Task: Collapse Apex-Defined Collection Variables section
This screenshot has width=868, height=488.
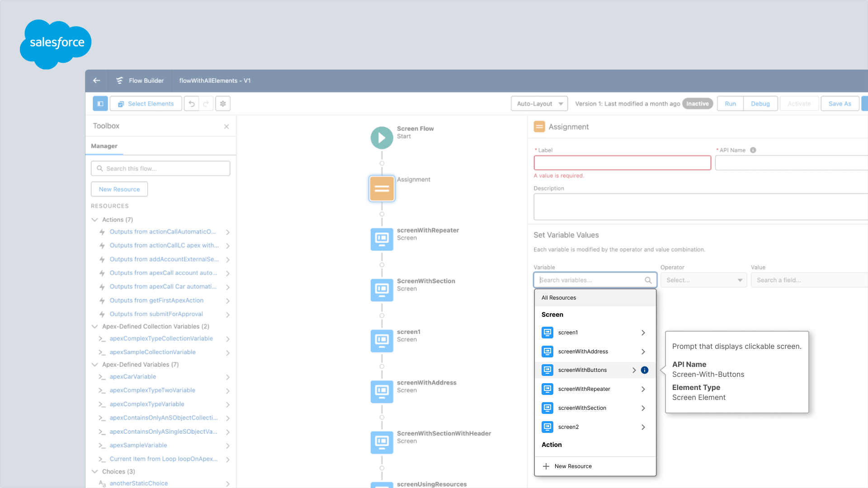Action: [95, 326]
